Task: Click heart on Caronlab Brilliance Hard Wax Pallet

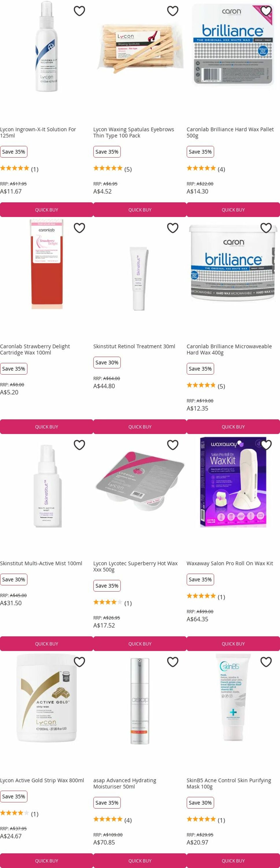Action: (266, 11)
